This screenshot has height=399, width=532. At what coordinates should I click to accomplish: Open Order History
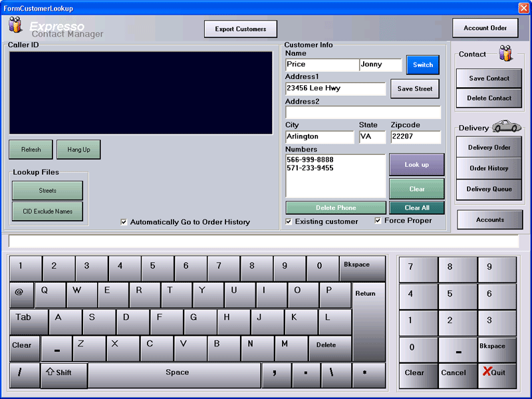click(x=488, y=168)
